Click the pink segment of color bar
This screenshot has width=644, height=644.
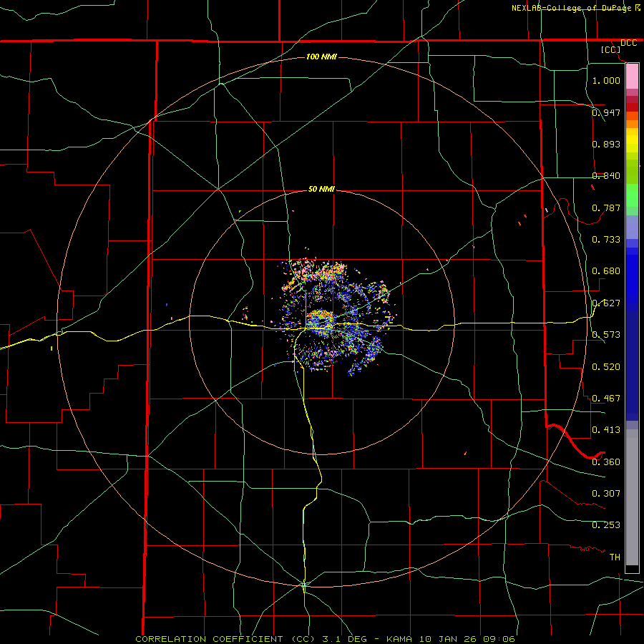tap(632, 77)
